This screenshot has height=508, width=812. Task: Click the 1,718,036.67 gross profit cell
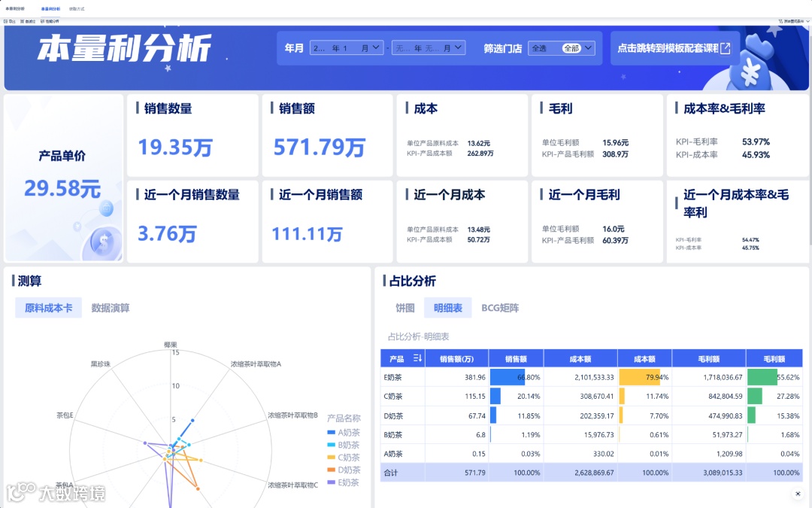[709, 377]
